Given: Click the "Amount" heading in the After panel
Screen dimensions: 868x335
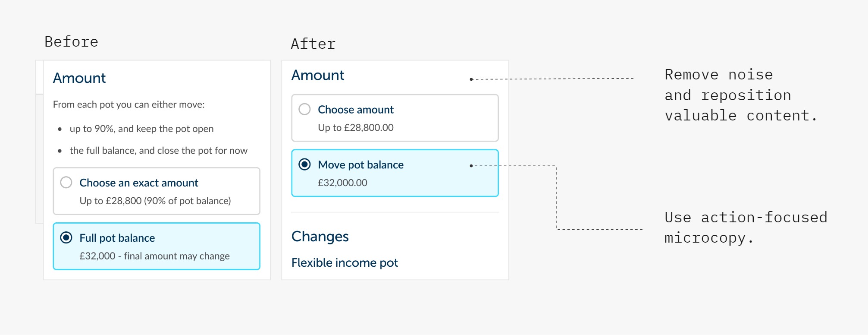Looking at the screenshot, I should pos(317,75).
